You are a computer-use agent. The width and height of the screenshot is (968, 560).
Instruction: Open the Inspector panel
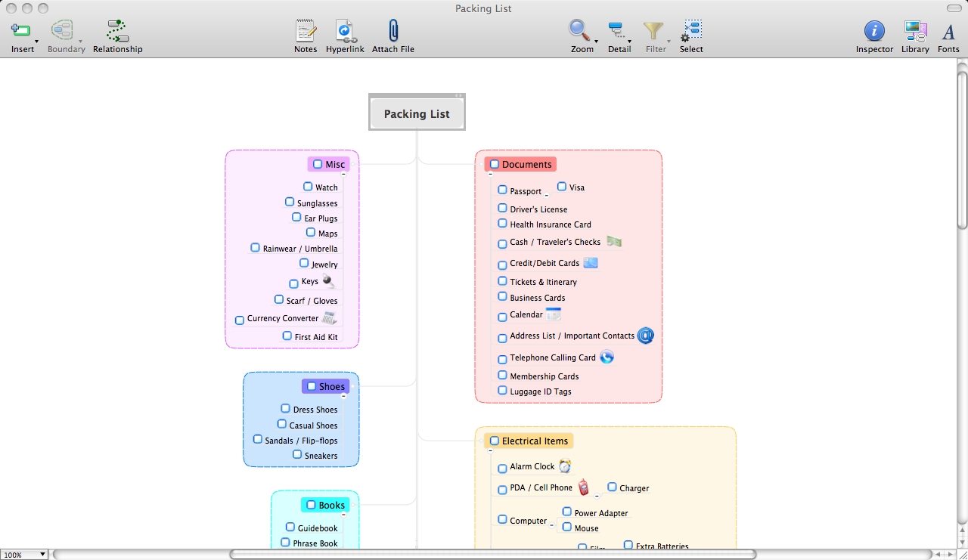point(874,30)
